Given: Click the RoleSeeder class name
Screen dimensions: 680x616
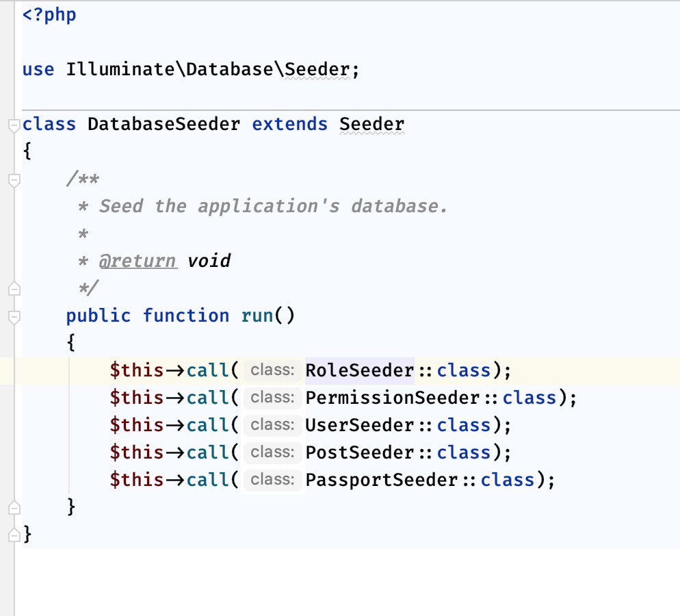Looking at the screenshot, I should coord(360,370).
